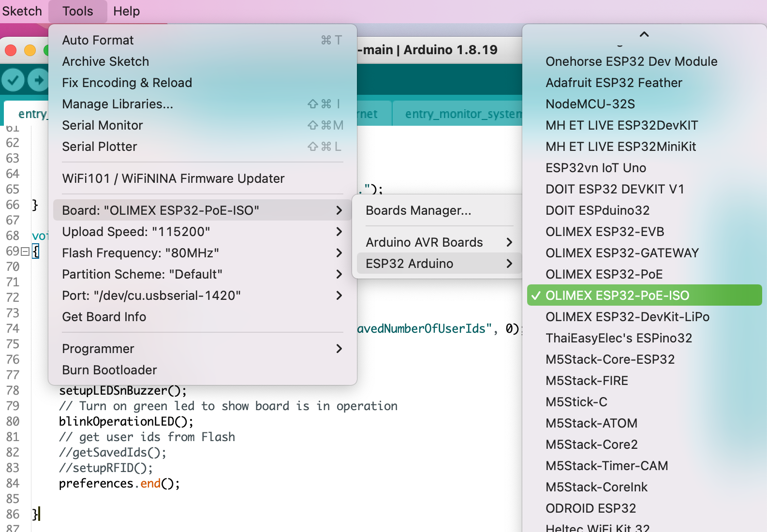The height and width of the screenshot is (532, 767).
Task: Select the OLIMEX ESP32-EVB board
Action: coord(645,232)
